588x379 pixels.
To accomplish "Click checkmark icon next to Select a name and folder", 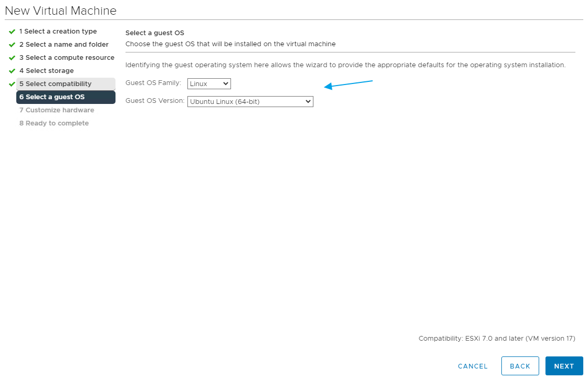I will (12, 45).
